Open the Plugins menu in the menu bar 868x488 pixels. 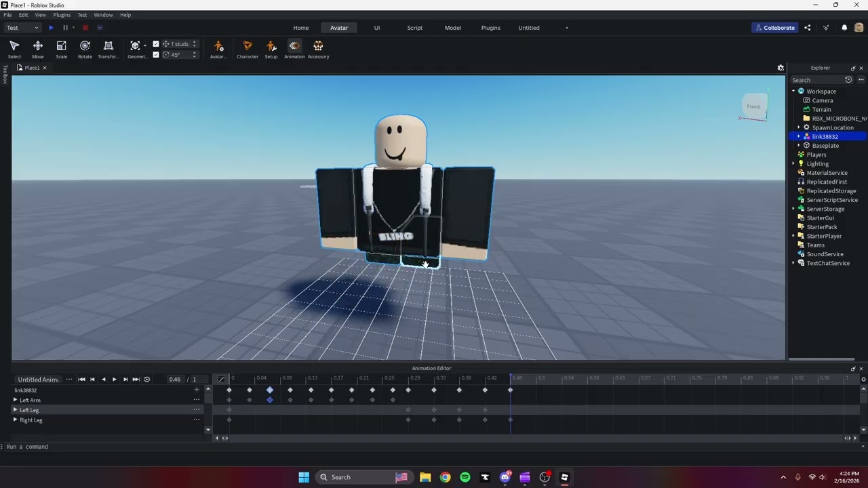pos(62,15)
